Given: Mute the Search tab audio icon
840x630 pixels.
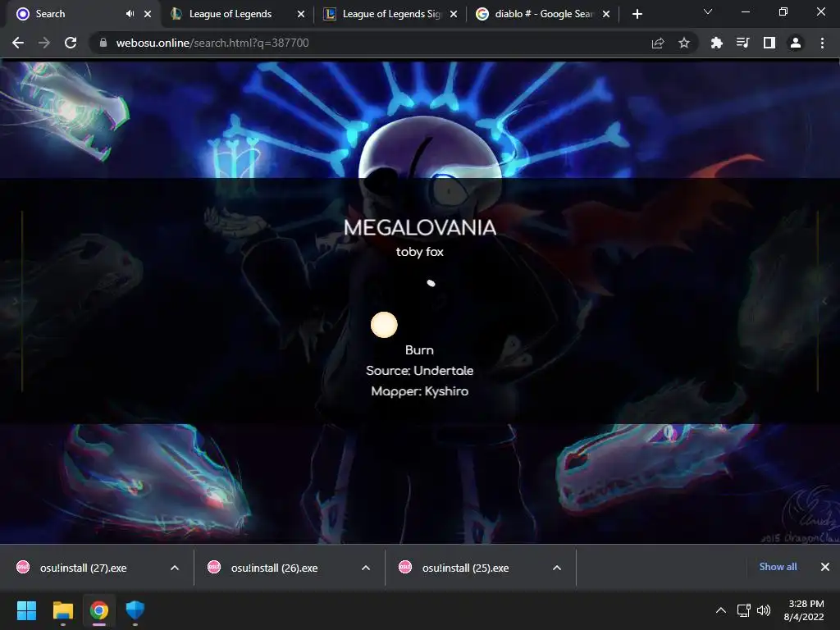Looking at the screenshot, I should 130,14.
